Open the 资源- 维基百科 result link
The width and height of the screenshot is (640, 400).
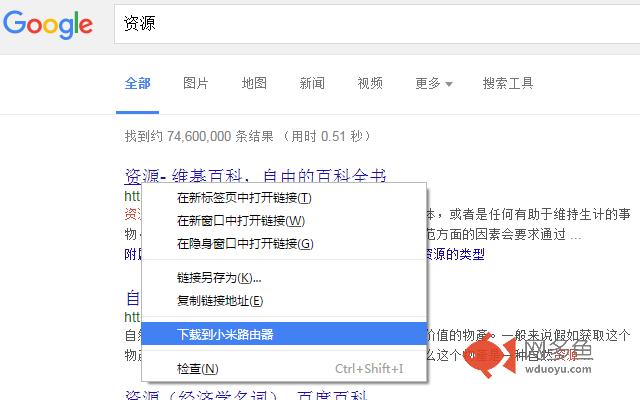pos(255,176)
